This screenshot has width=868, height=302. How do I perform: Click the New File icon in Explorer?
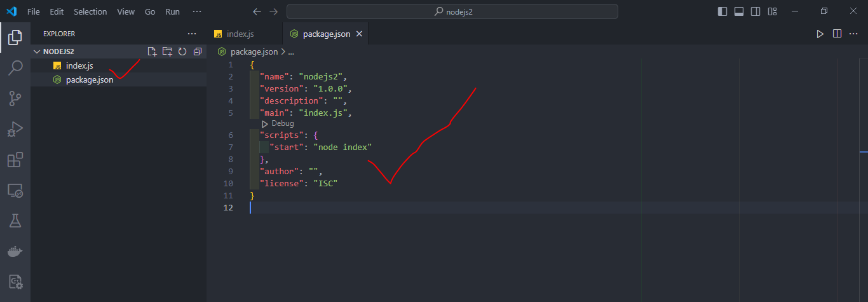[152, 51]
